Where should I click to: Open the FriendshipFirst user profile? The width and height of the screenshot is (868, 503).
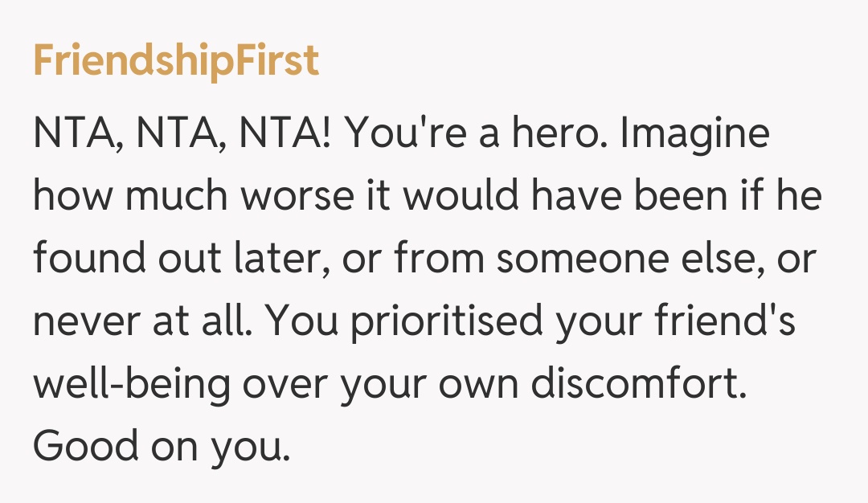[176, 61]
